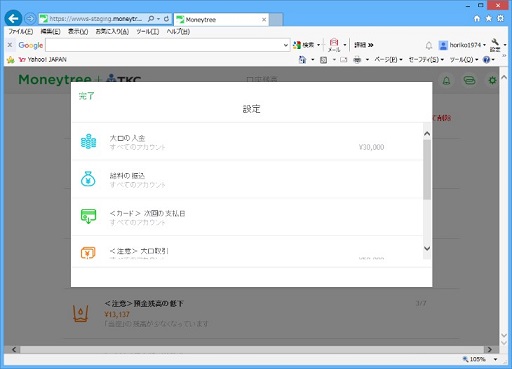
Task: Click the page vertical scroll up arrow
Action: tap(504, 77)
